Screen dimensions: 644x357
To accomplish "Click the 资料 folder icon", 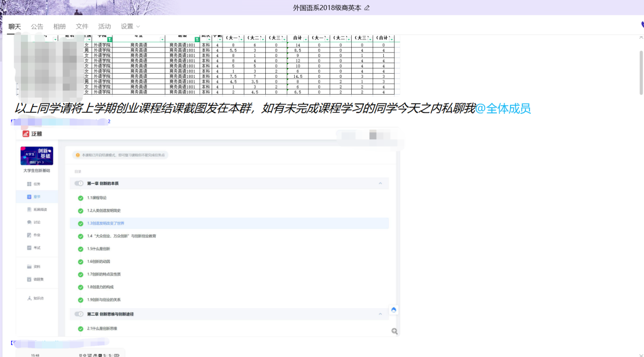I will click(x=29, y=266).
